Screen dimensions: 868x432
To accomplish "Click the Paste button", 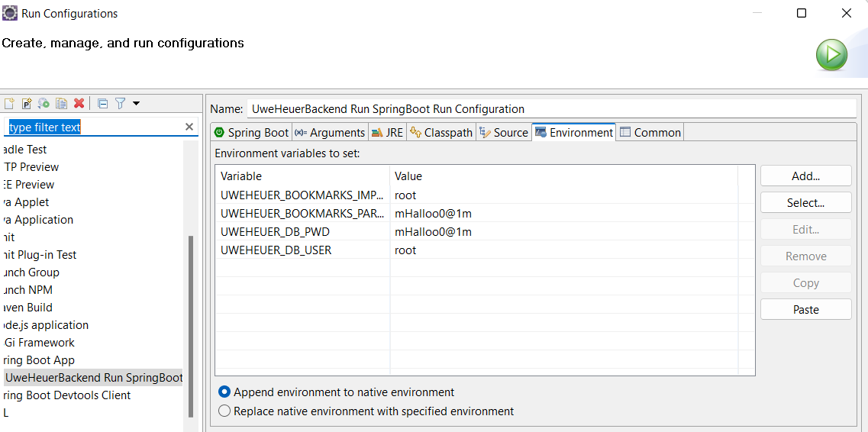I will pyautogui.click(x=805, y=309).
